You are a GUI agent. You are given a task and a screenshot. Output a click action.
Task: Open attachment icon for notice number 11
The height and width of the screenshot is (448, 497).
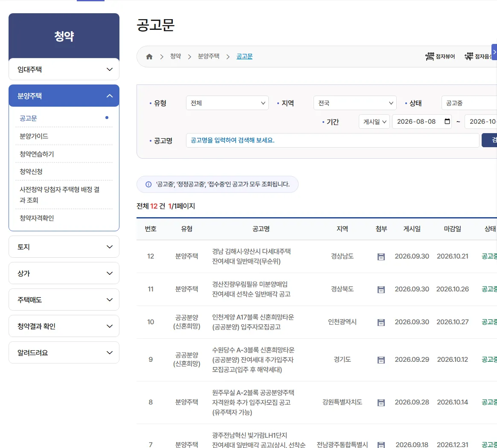[x=381, y=289]
